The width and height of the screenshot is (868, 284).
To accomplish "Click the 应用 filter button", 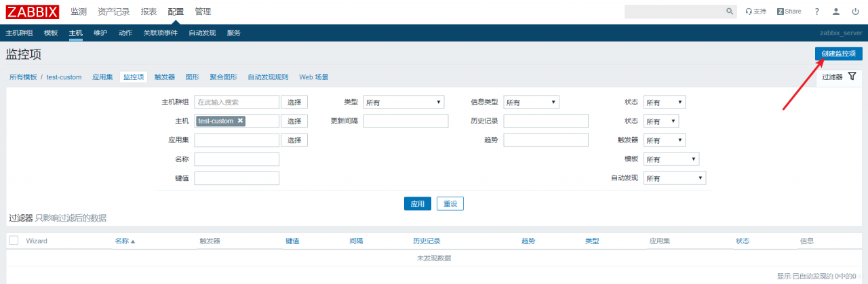I will [417, 203].
